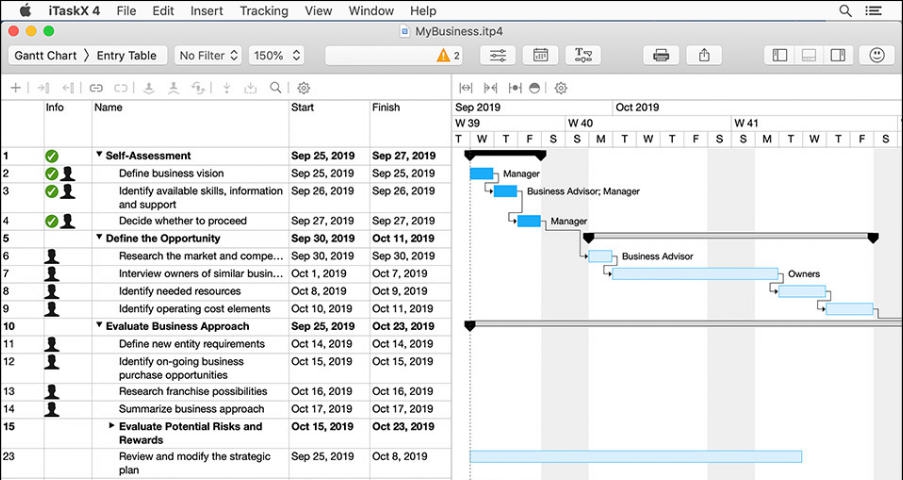
Task: Click the Info column header
Action: (x=68, y=123)
